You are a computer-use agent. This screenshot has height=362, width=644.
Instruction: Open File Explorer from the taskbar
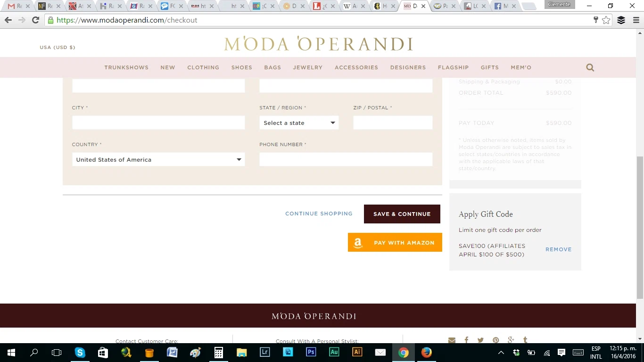pos(241,352)
